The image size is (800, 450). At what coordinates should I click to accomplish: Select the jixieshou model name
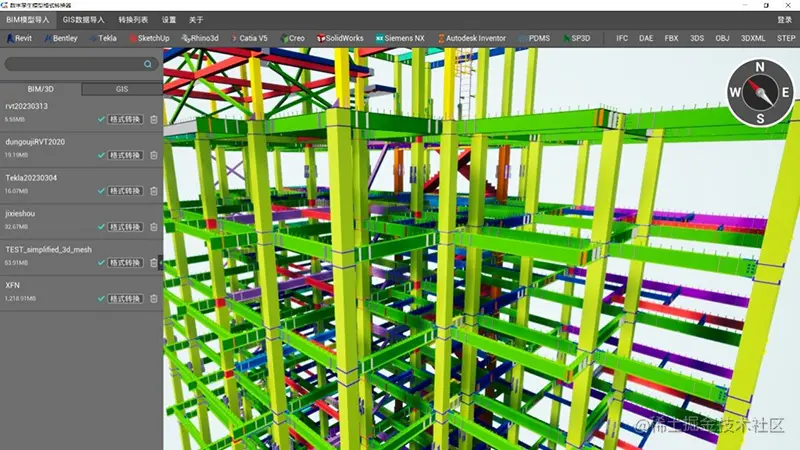[20, 213]
